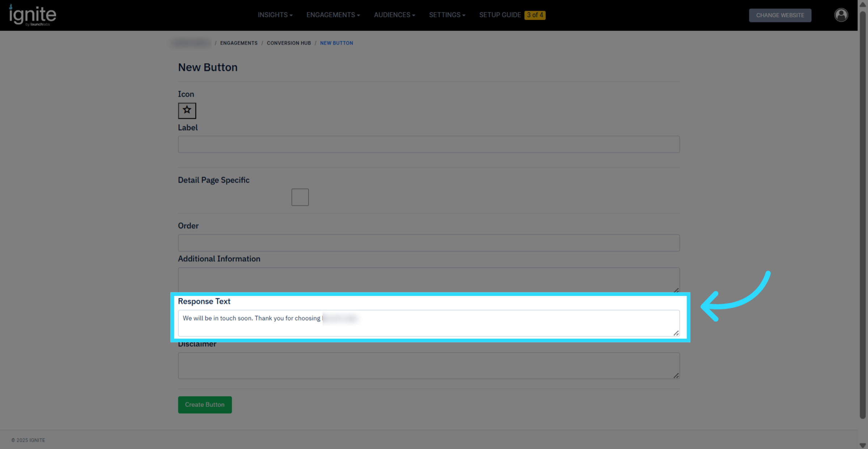Go to Conversion Hub breadcrumb link

coord(289,43)
